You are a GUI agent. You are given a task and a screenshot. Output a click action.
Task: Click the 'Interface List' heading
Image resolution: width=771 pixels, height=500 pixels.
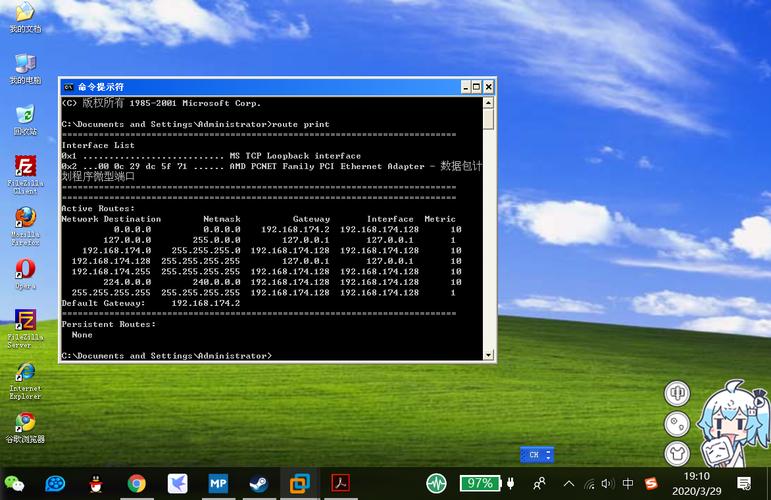pyautogui.click(x=98, y=146)
